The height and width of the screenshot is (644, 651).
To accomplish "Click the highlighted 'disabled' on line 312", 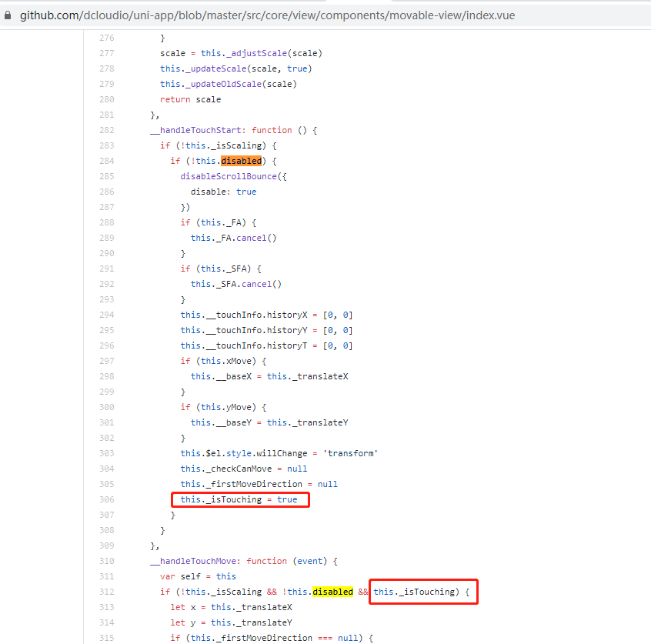I will pos(332,591).
